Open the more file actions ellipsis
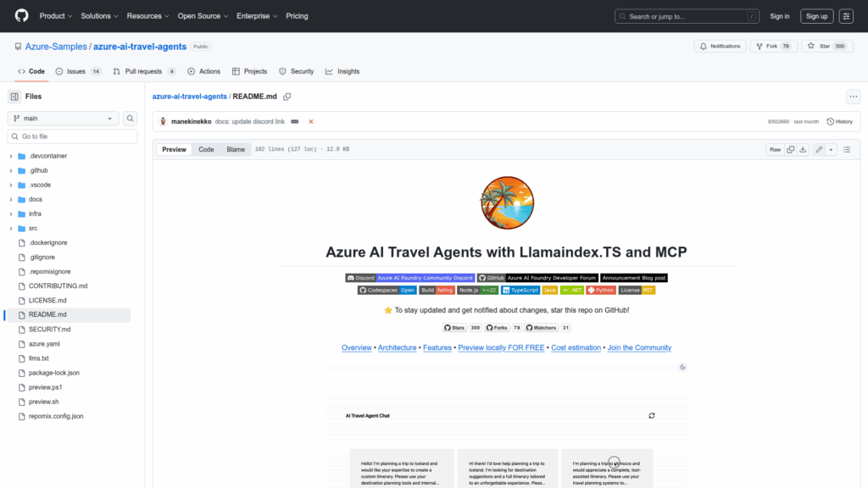 [x=853, y=97]
